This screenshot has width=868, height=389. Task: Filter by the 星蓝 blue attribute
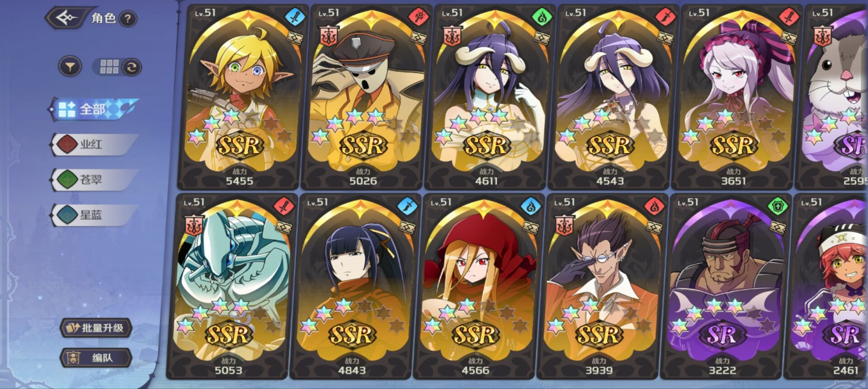(94, 215)
